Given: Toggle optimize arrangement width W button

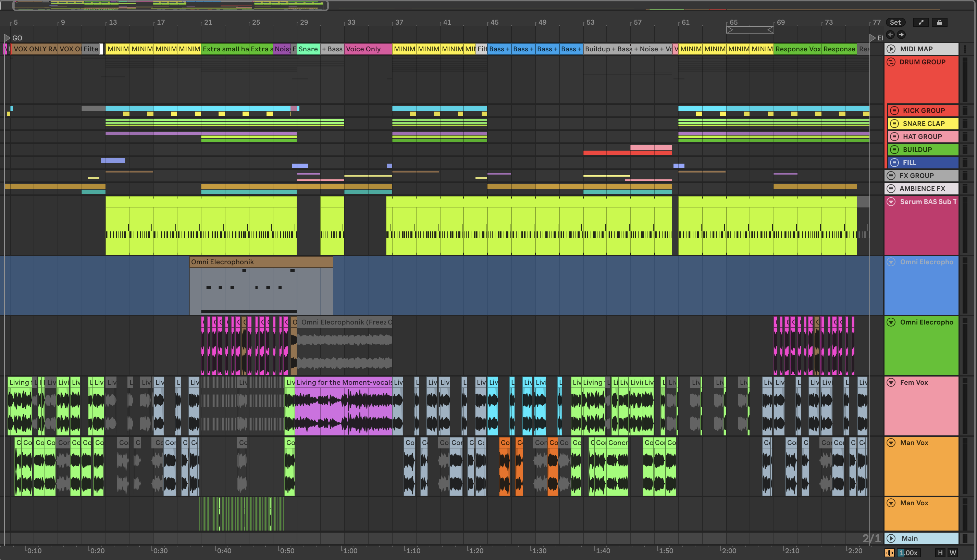Looking at the screenshot, I should [x=953, y=553].
